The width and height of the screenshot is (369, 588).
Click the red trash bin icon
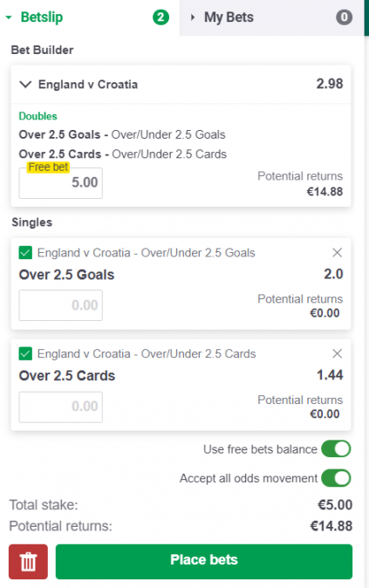[28, 561]
